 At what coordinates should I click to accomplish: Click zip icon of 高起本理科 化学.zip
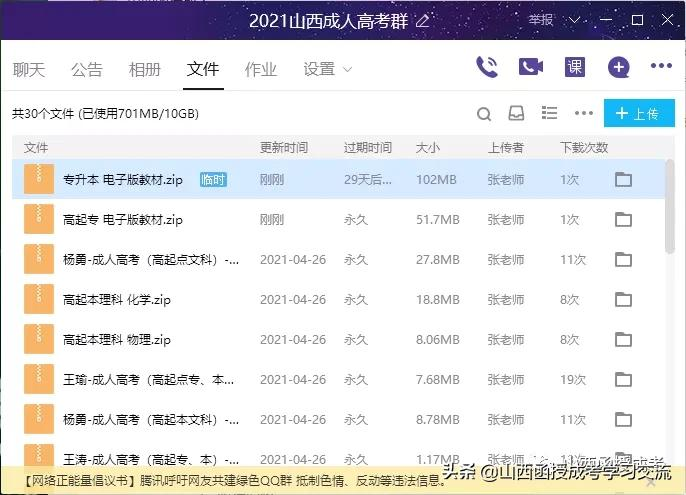(39, 299)
